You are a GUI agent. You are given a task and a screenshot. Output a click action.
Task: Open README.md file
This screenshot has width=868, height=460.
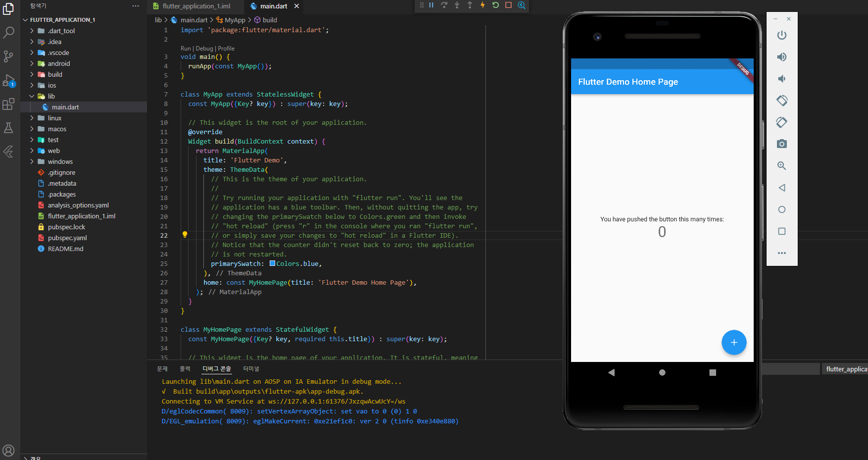84,249
